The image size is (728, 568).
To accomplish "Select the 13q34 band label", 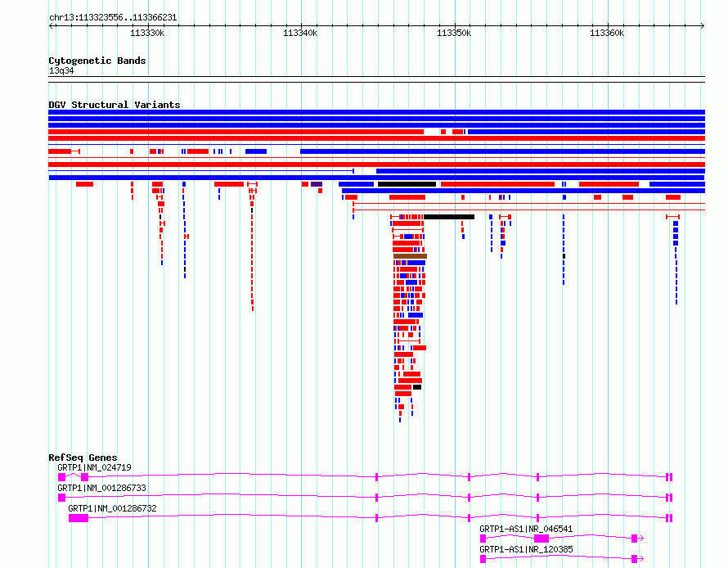I will 61,71.
